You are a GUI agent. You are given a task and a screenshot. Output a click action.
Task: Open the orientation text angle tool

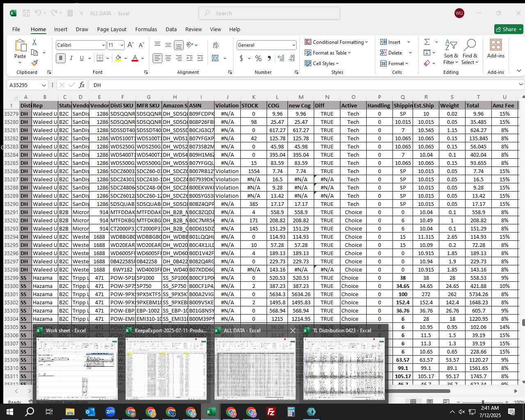point(189,45)
